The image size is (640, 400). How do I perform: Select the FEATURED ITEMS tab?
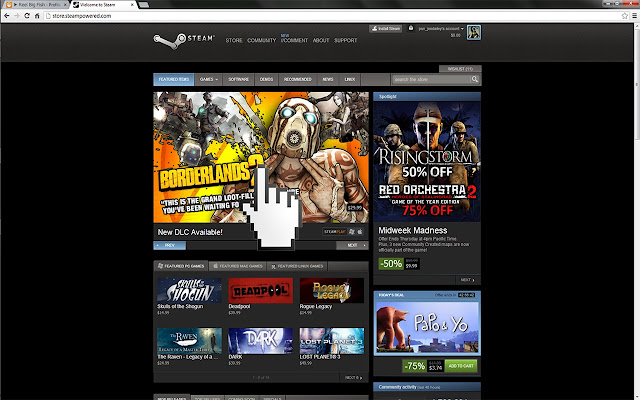pos(174,79)
